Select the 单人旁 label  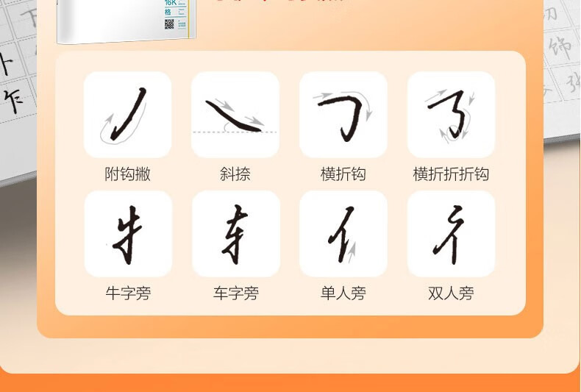tap(343, 293)
